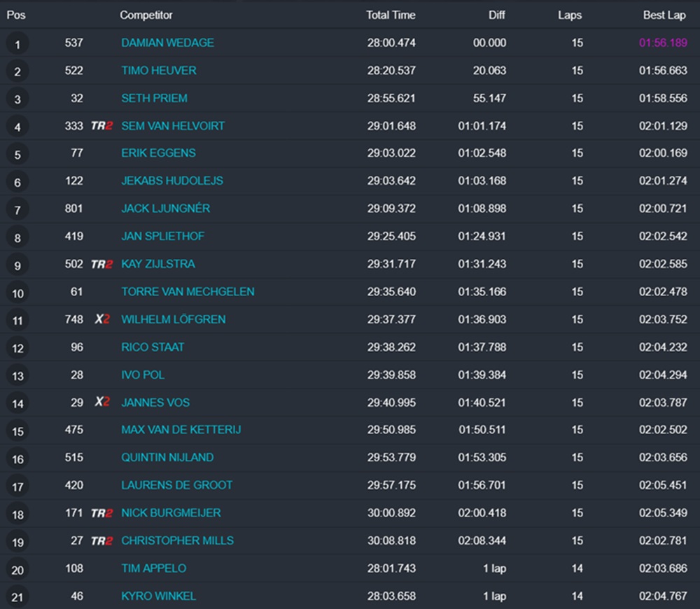This screenshot has height=609, width=700.
Task: Click the Laps column header
Action: click(570, 15)
